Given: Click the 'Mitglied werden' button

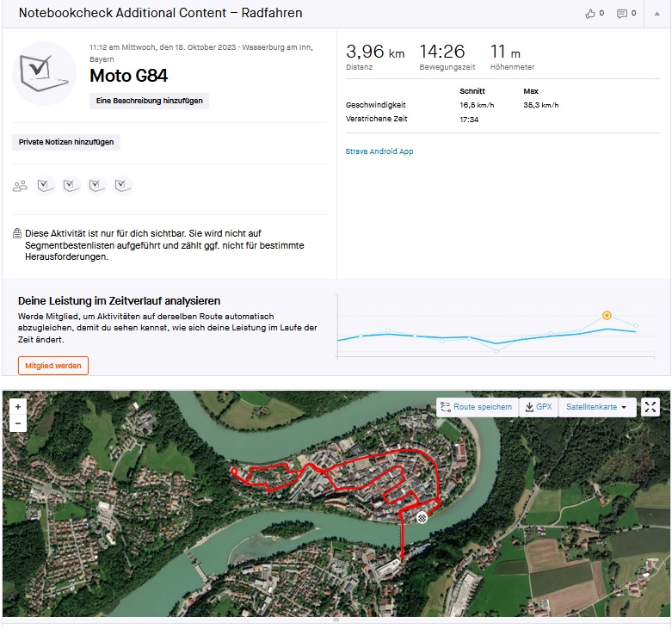Looking at the screenshot, I should click(53, 366).
